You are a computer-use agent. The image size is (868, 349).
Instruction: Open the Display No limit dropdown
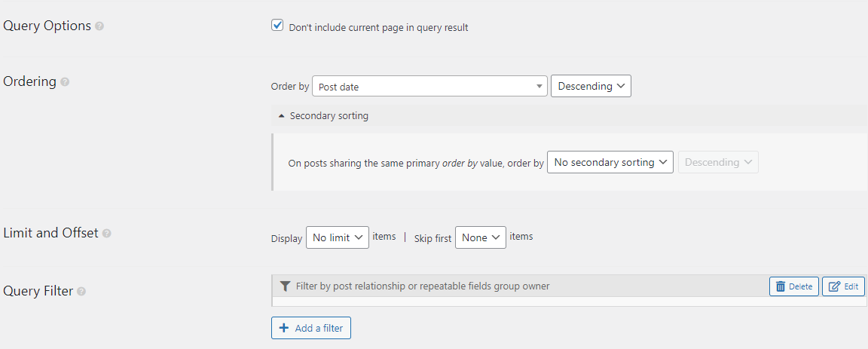point(338,237)
